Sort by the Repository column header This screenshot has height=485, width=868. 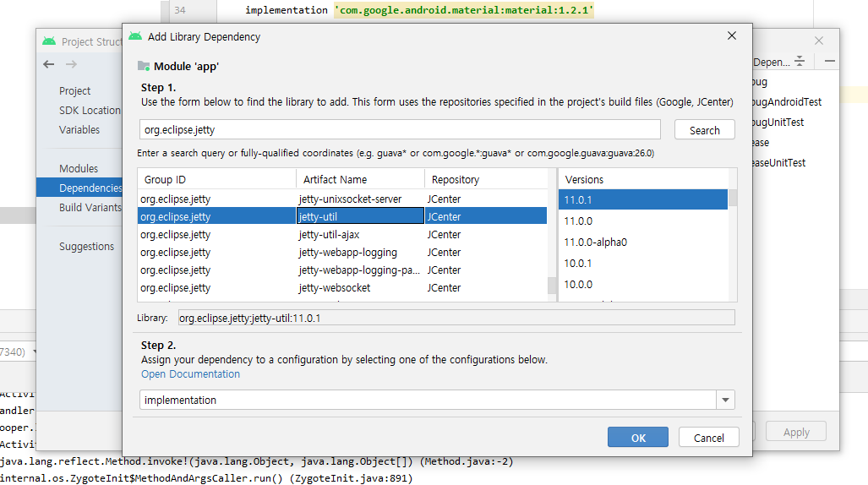(486, 179)
